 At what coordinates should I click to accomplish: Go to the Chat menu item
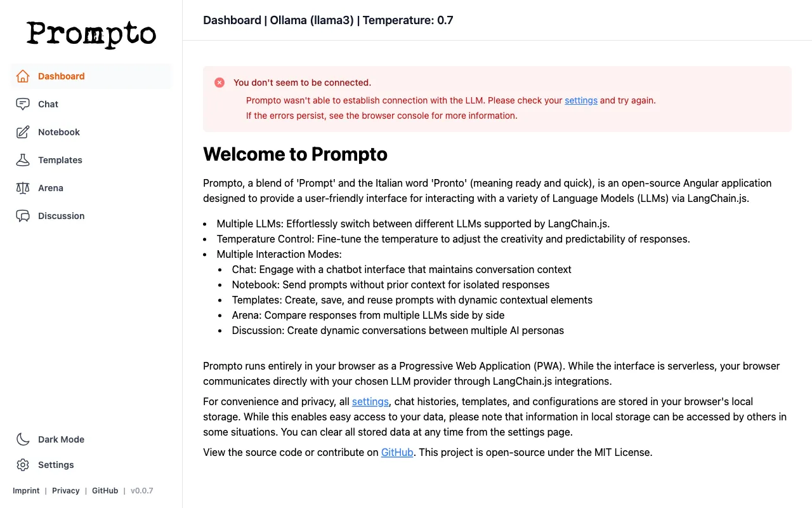tap(91, 104)
